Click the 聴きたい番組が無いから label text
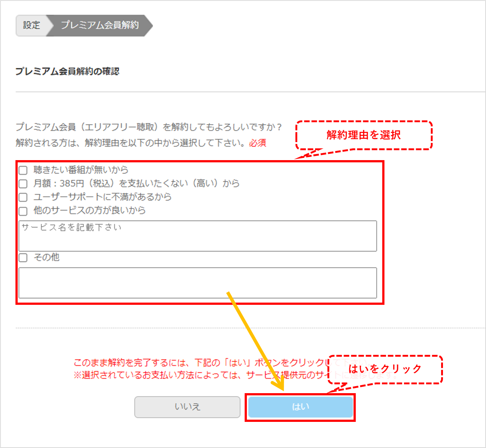 [81, 170]
